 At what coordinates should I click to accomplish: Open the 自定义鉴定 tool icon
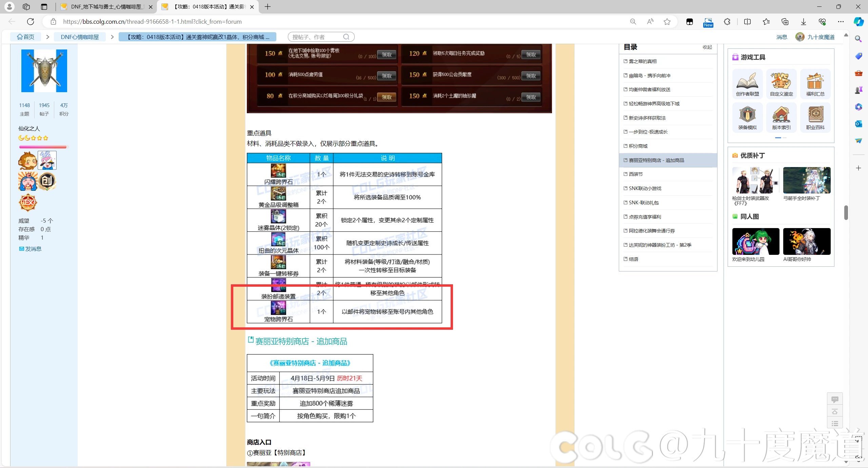coord(781,84)
